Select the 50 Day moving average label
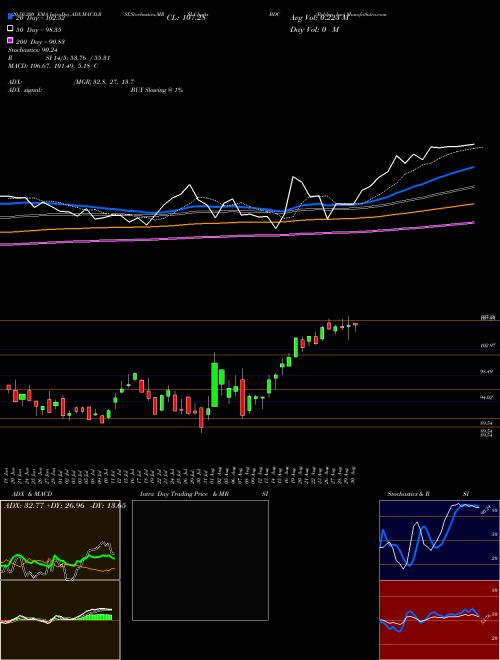 click(x=38, y=30)
